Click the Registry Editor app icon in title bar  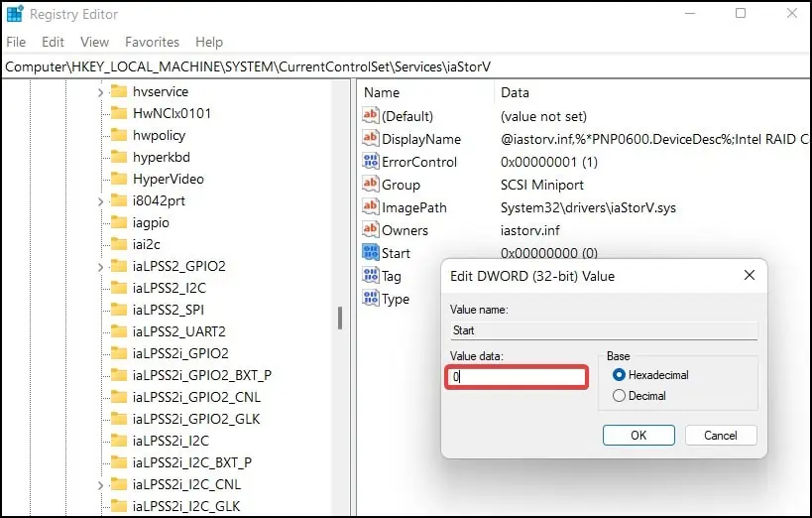click(x=15, y=14)
